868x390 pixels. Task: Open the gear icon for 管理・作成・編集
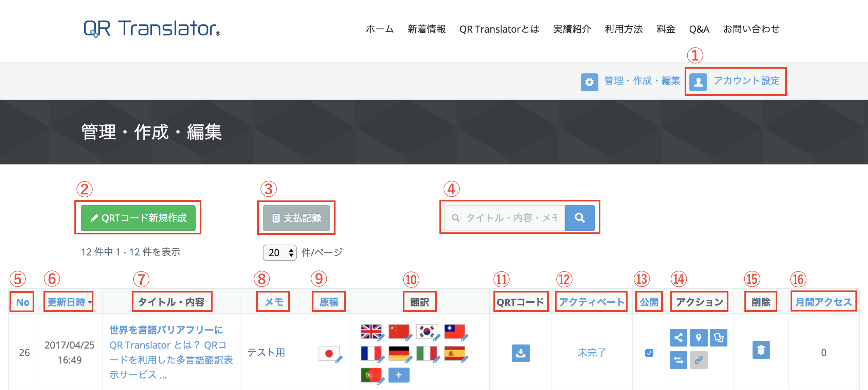[589, 82]
